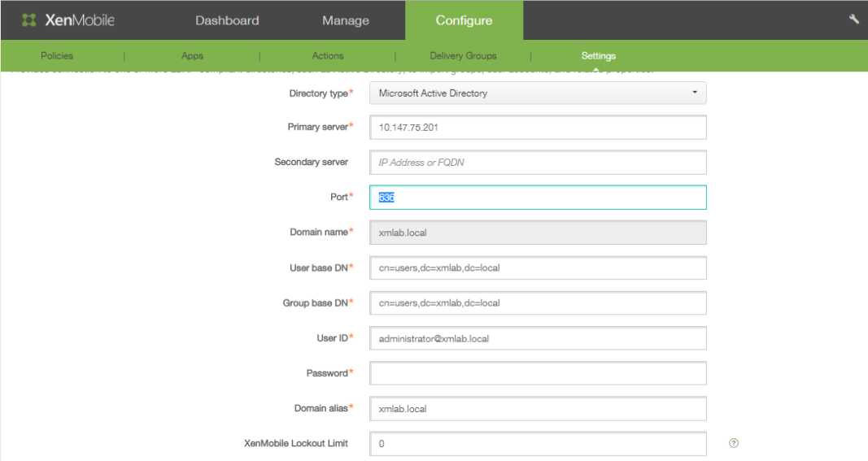This screenshot has height=461, width=868.
Task: Click the Group base DN field
Action: point(537,303)
